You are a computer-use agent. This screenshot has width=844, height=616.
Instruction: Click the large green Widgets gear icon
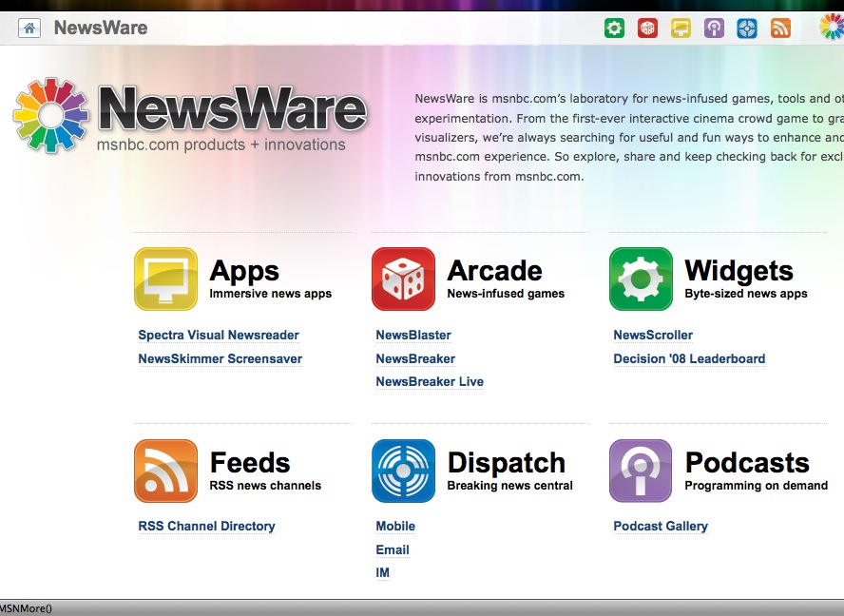(x=641, y=279)
